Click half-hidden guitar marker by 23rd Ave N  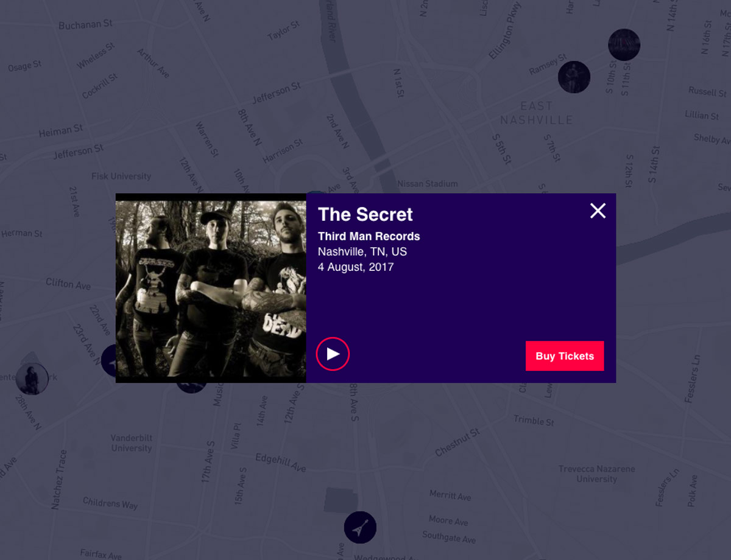pos(108,360)
